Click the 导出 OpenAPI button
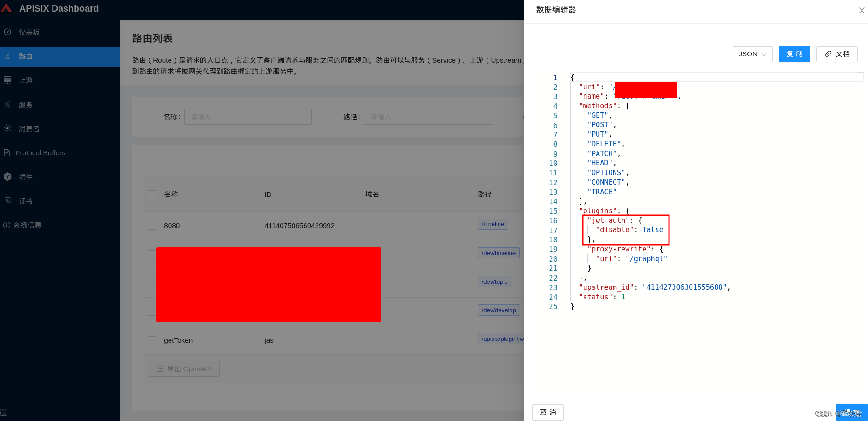 click(x=183, y=368)
